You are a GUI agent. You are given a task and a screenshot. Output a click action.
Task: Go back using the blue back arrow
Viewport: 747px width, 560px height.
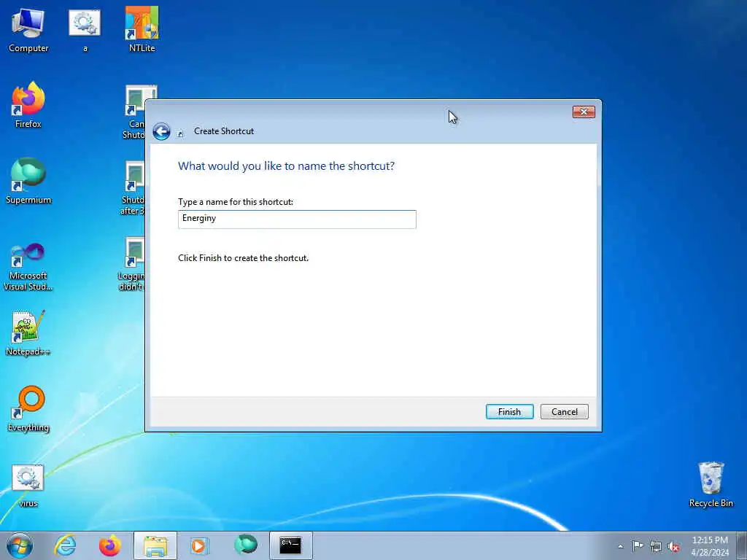click(161, 131)
